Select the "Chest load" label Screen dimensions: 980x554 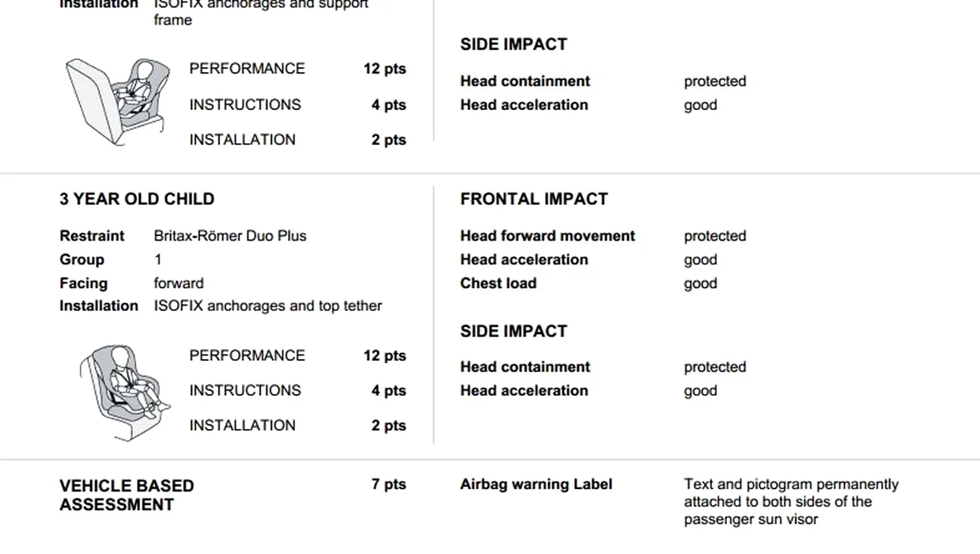pos(498,283)
